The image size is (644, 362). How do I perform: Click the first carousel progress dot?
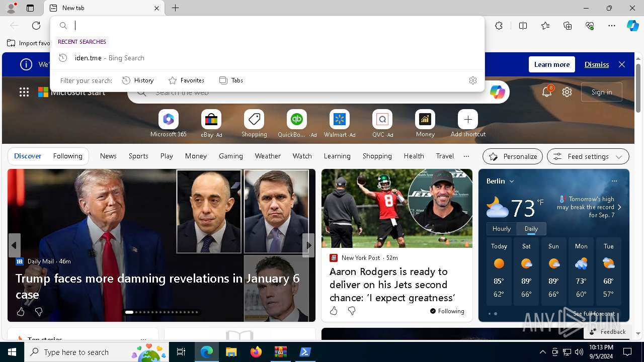[129, 312]
